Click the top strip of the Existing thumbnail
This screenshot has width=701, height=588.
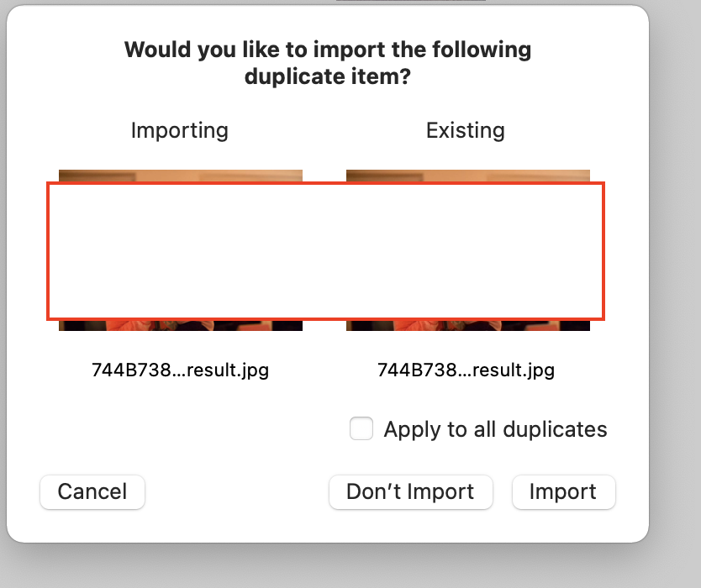click(x=468, y=176)
